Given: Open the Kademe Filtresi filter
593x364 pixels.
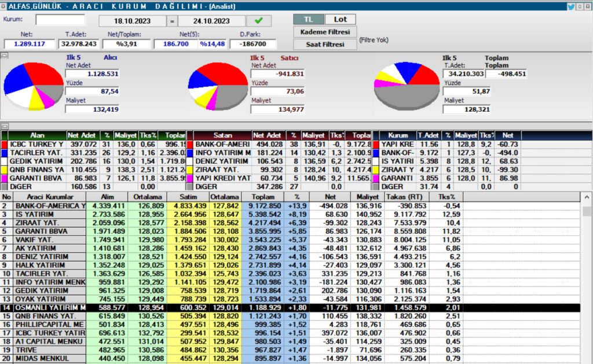Looking at the screenshot, I should tap(325, 32).
